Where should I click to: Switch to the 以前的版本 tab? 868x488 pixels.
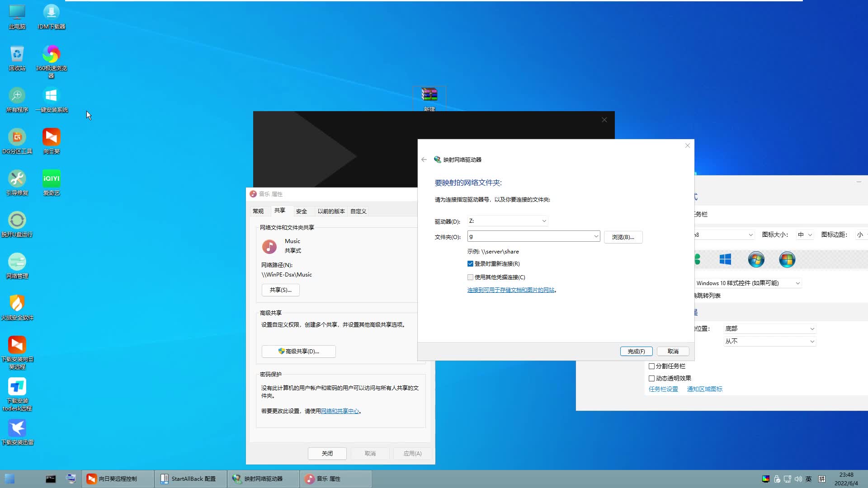[x=330, y=211]
